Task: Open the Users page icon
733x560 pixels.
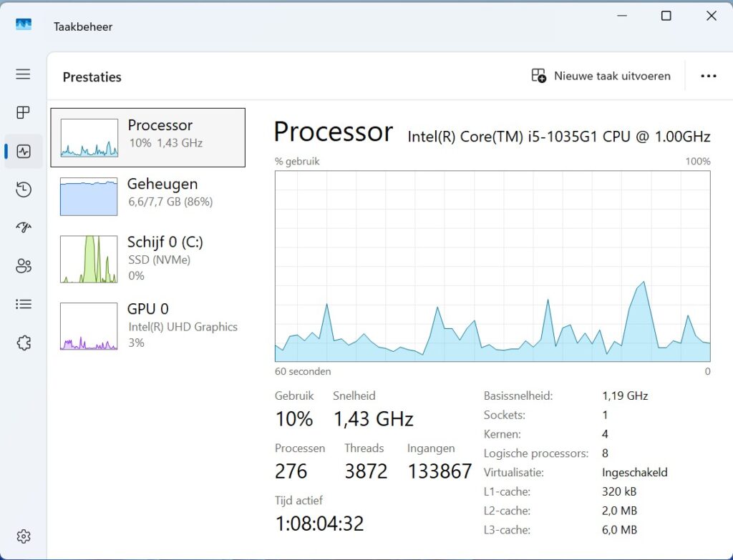Action: click(x=24, y=266)
